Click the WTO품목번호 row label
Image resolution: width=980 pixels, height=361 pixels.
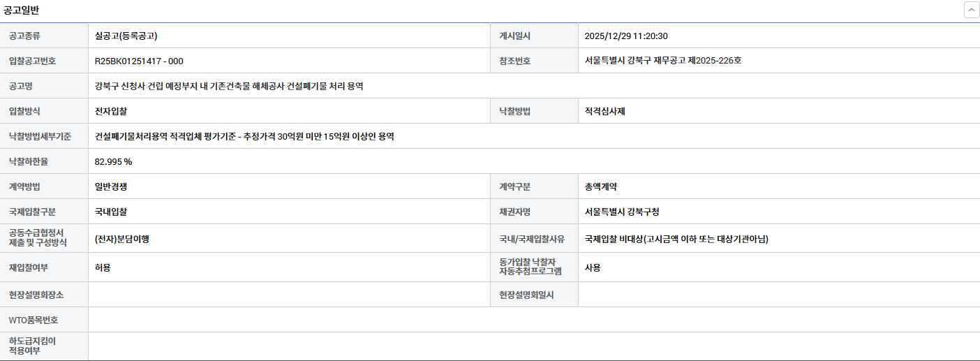tap(34, 320)
